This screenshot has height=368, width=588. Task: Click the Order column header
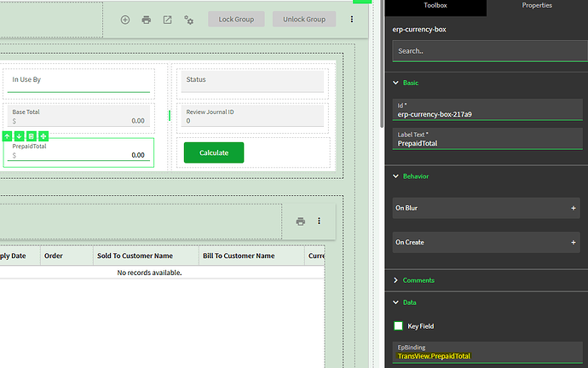pos(66,256)
